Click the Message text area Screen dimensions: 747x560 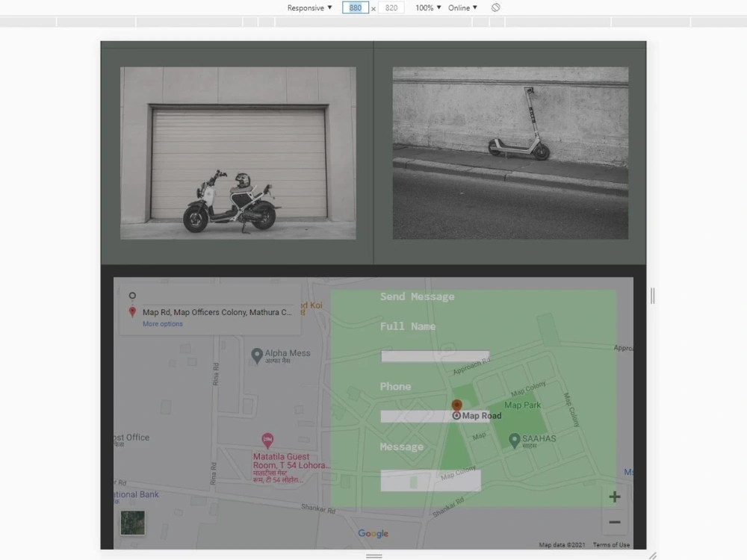pyautogui.click(x=431, y=480)
